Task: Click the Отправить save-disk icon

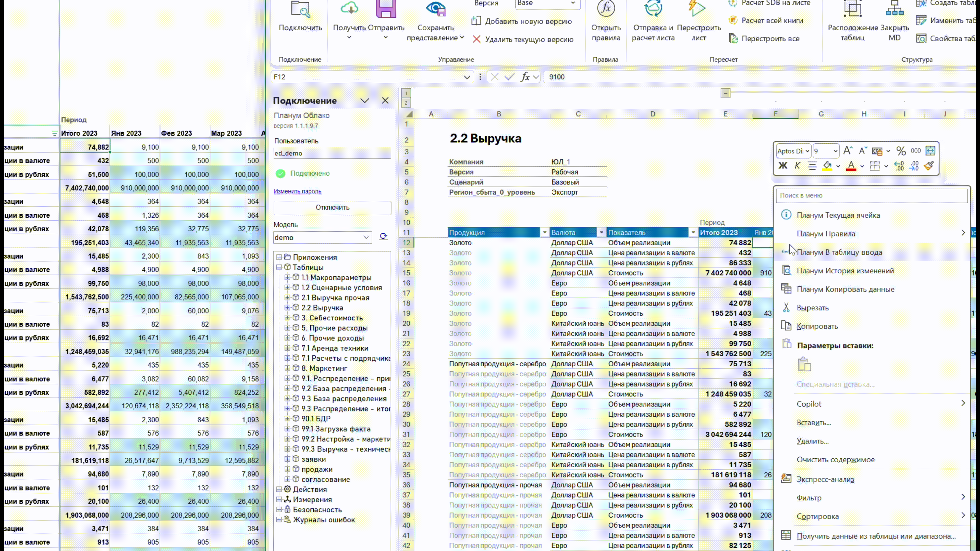Action: [x=386, y=8]
